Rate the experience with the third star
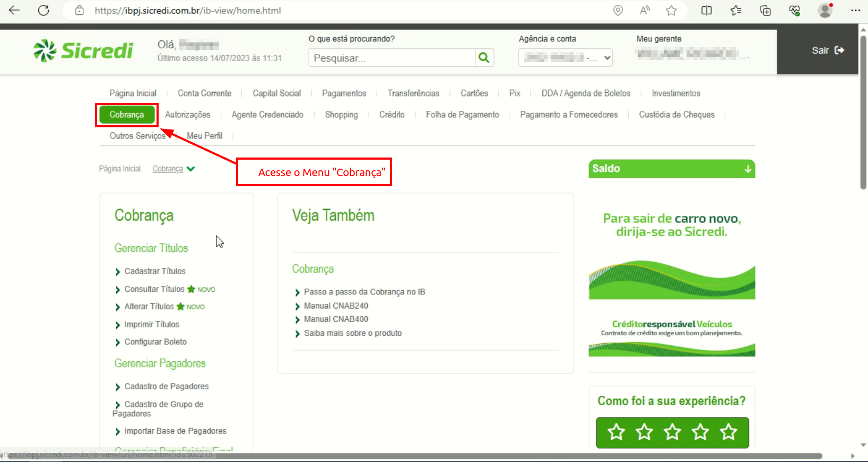 672,432
